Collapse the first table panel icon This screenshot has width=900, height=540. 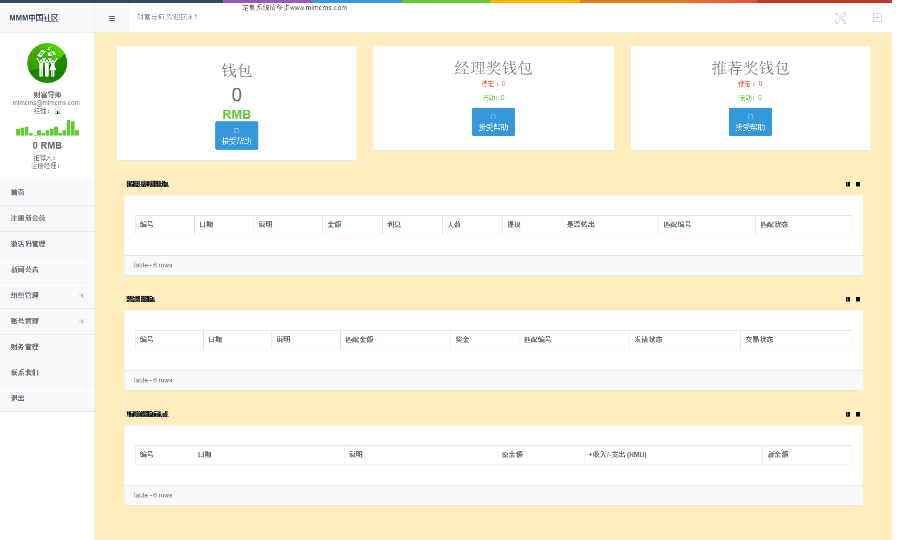click(848, 184)
